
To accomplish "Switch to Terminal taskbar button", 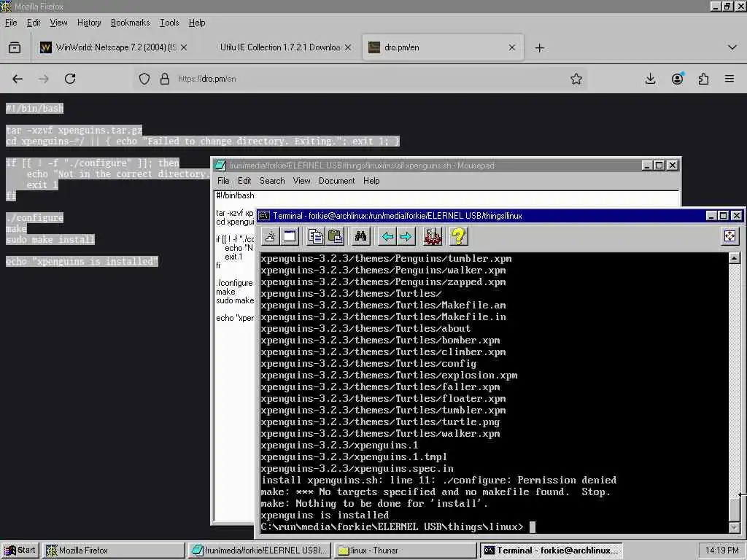I will (551, 551).
